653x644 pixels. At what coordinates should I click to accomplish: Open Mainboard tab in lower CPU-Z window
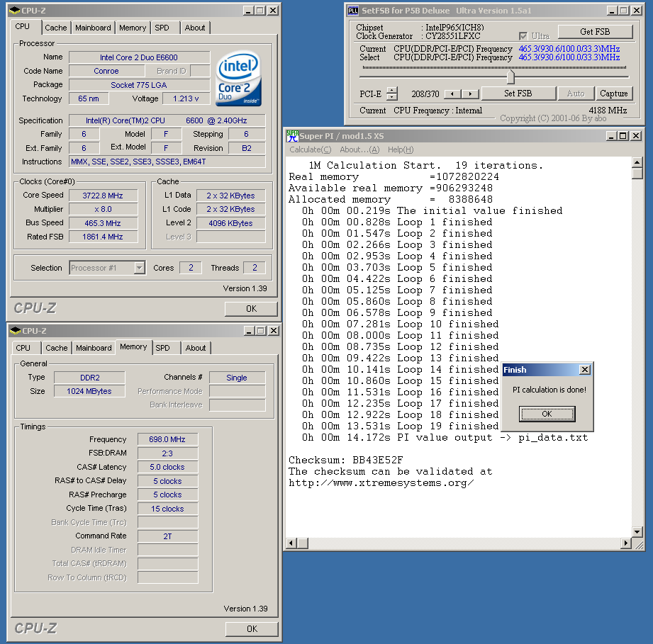(94, 348)
